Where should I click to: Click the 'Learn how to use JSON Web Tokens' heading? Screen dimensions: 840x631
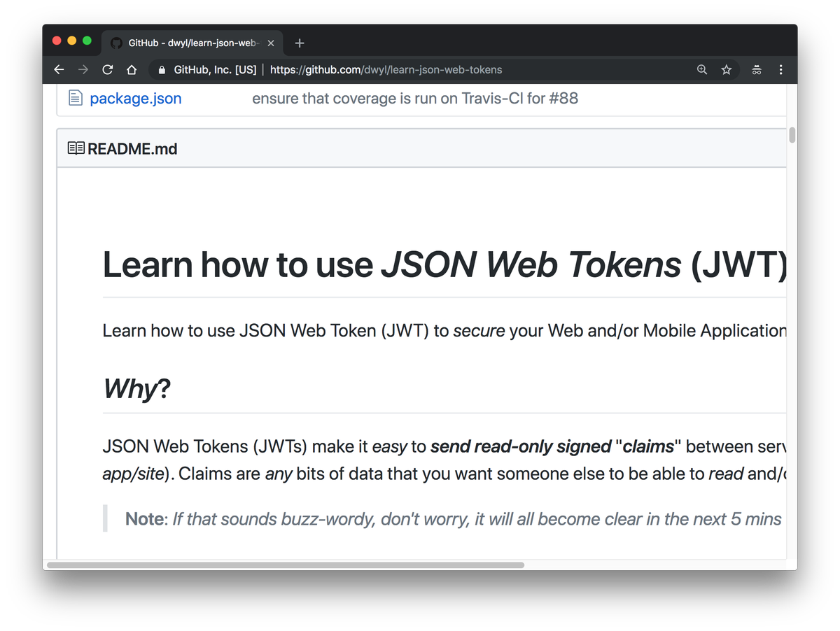(445, 265)
